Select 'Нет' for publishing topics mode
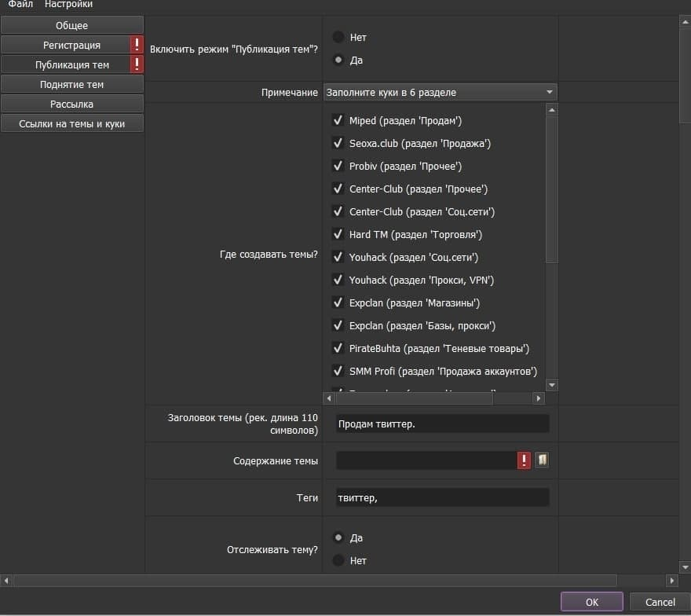This screenshot has height=616, width=691. [338, 37]
